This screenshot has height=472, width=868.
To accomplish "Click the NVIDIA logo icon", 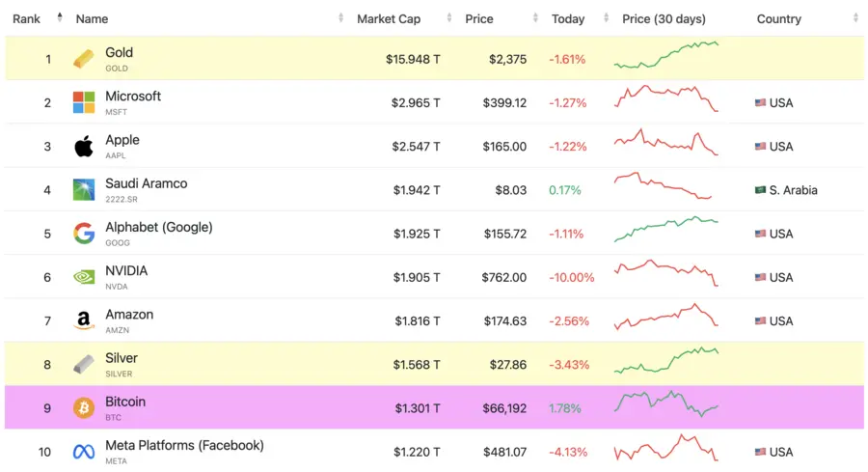I will (x=84, y=276).
